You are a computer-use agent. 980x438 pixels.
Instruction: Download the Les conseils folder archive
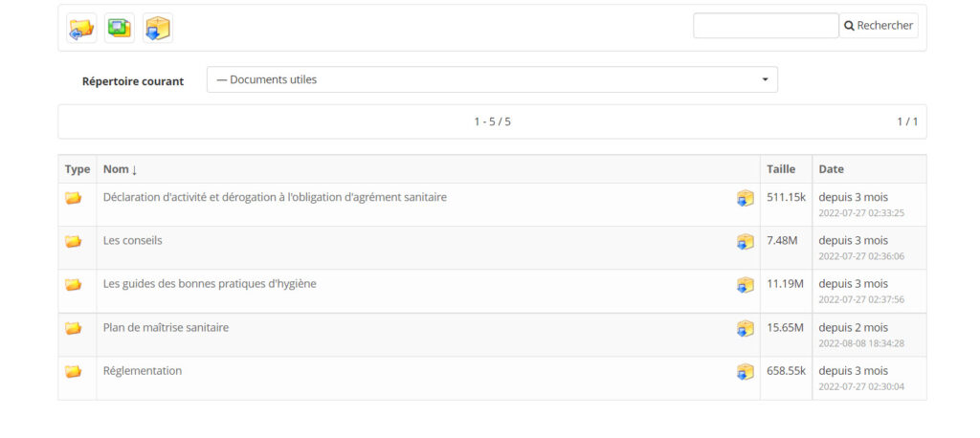[745, 242]
